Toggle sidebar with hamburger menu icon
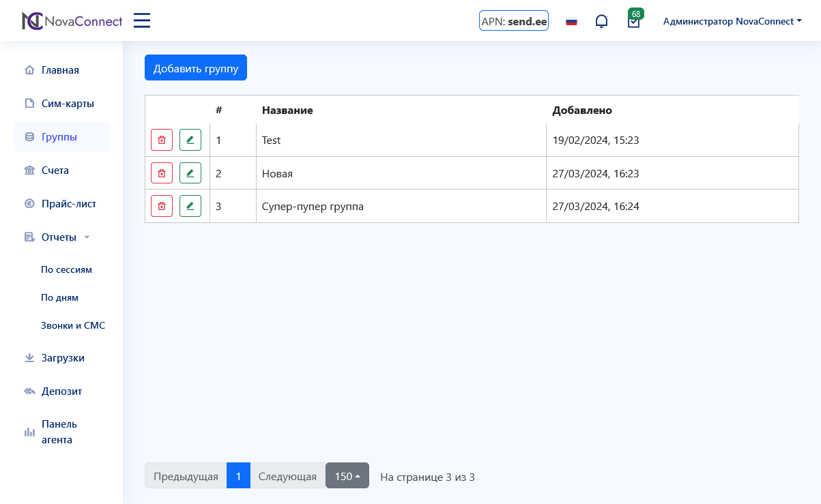 point(142,20)
